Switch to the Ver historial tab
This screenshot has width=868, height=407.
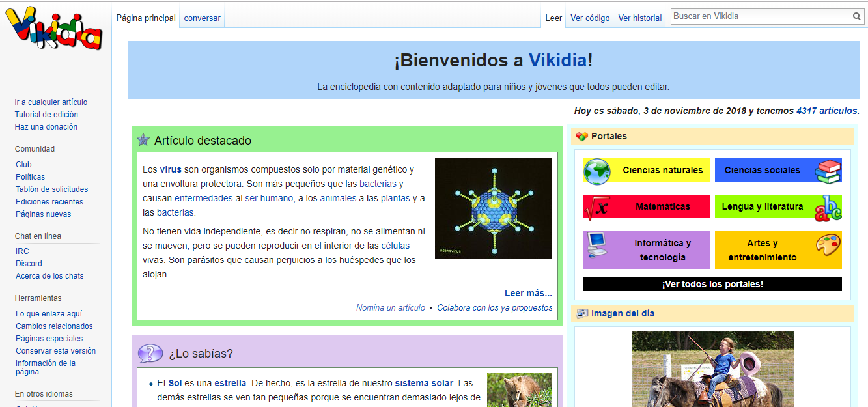coord(639,18)
